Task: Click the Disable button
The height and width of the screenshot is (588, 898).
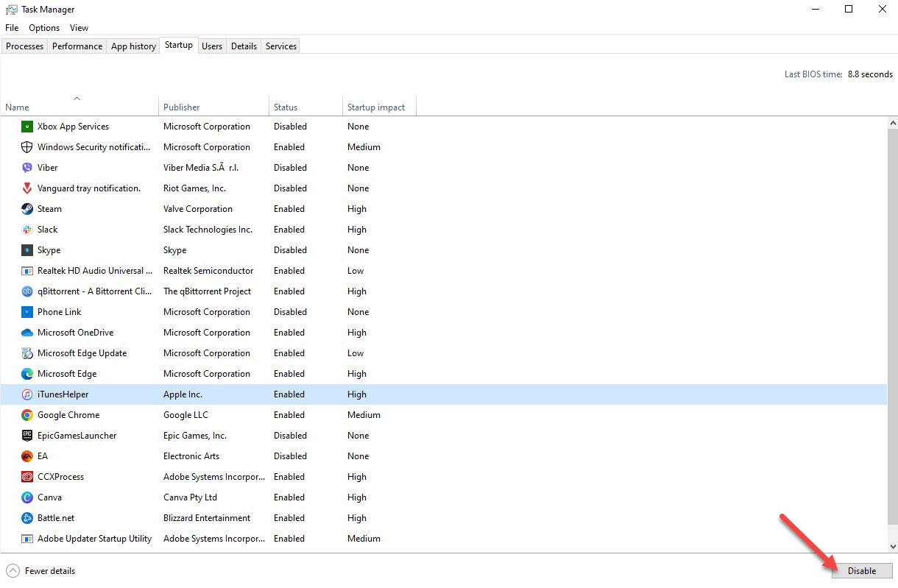Action: click(x=862, y=571)
